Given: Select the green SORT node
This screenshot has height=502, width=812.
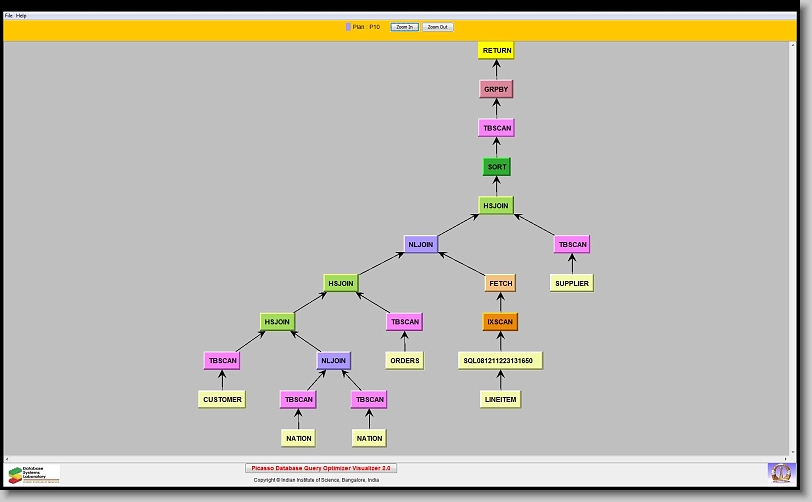Looking at the screenshot, I should pos(496,167).
